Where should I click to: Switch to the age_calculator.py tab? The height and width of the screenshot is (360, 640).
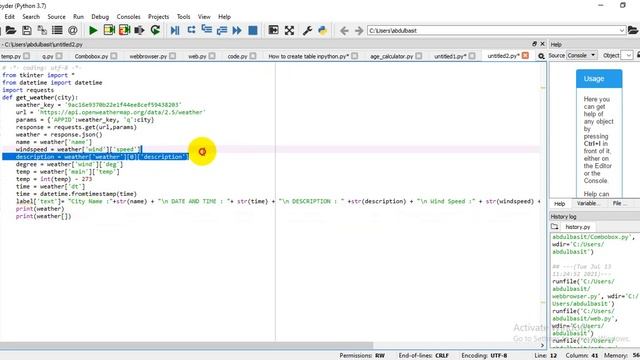[392, 56]
